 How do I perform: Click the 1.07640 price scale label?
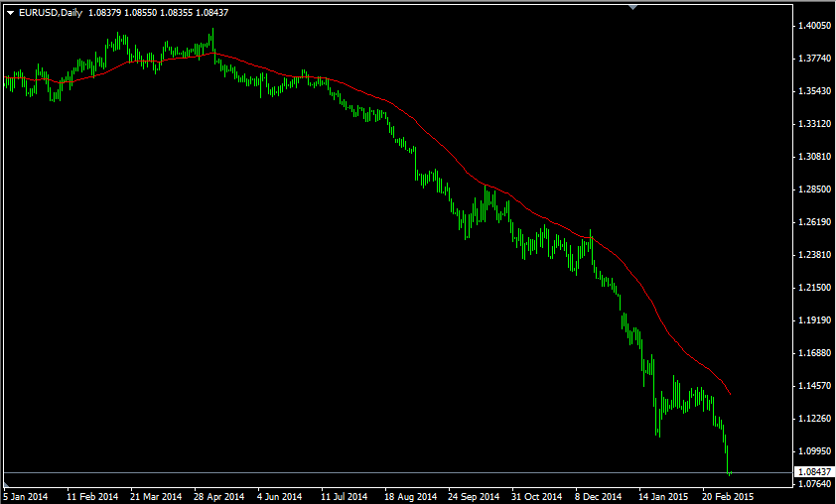[814, 484]
